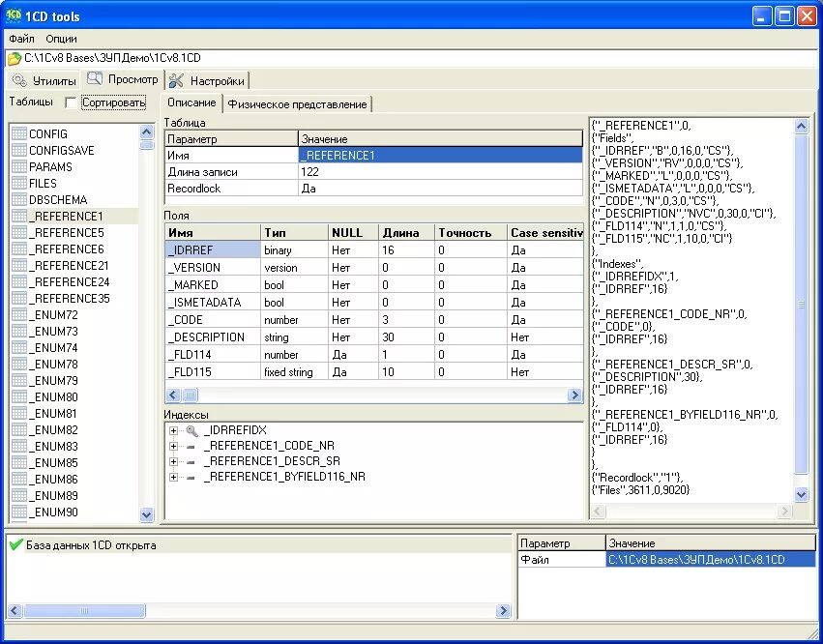This screenshot has width=823, height=644.
Task: Open the Опции menu
Action: tap(61, 39)
